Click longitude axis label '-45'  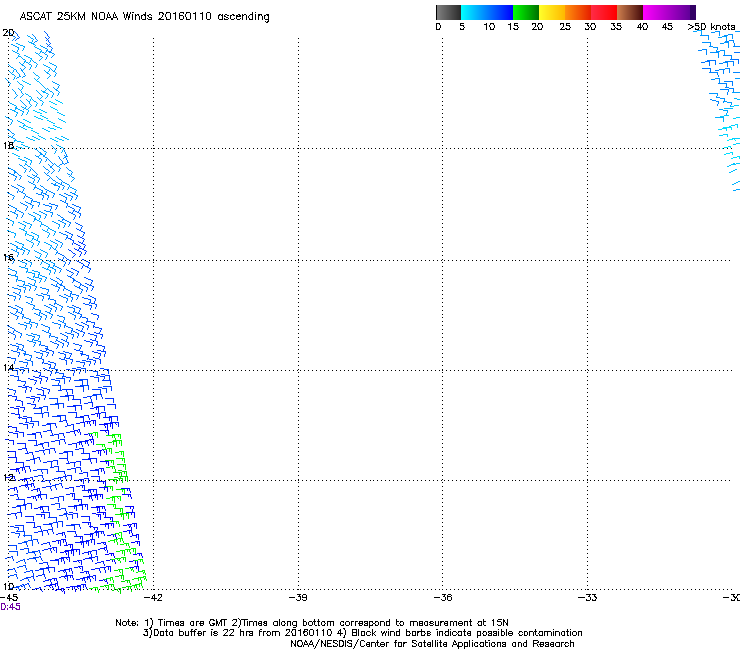point(9,598)
